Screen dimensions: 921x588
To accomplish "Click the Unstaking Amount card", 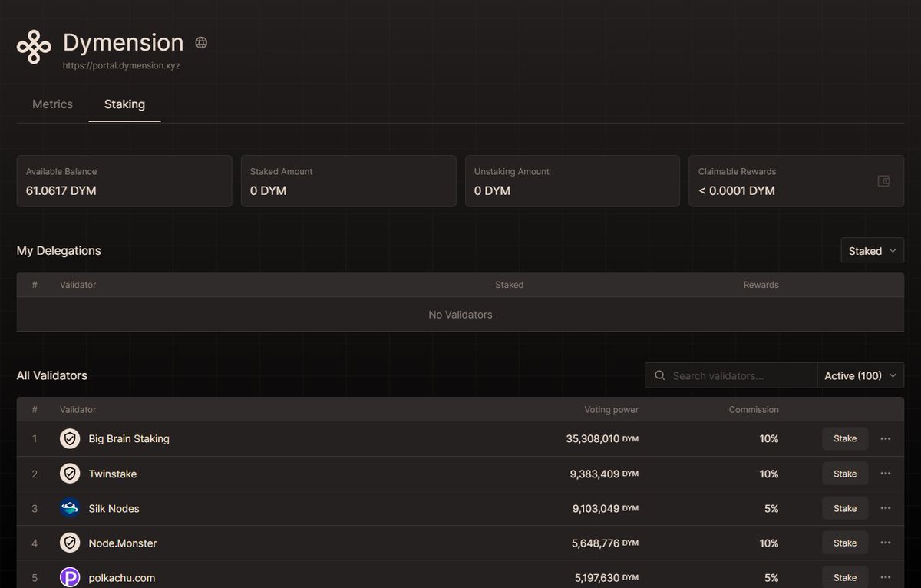I will click(x=573, y=181).
